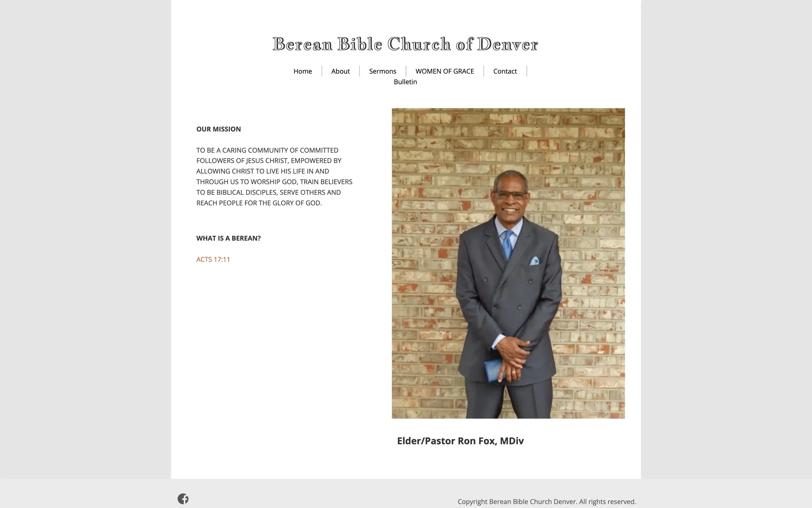Open the ACTS 17:11 scripture link
This screenshot has width=812, height=508.
[213, 259]
